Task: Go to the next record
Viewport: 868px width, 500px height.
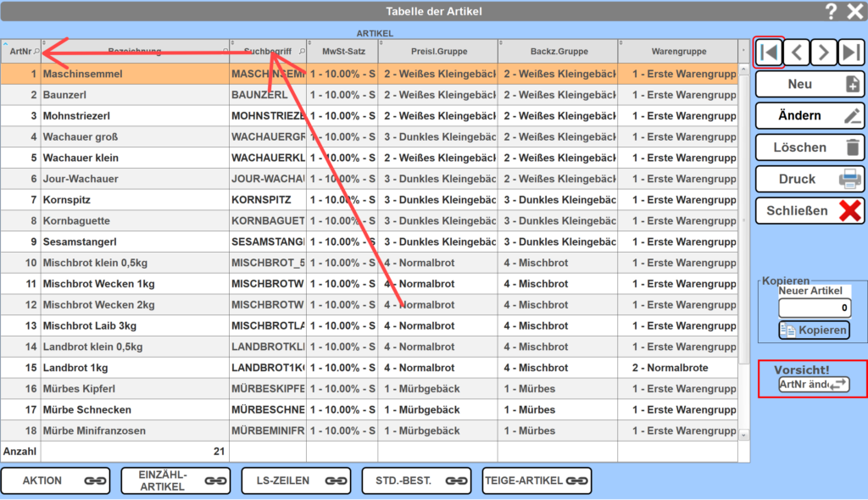Action: (x=823, y=53)
